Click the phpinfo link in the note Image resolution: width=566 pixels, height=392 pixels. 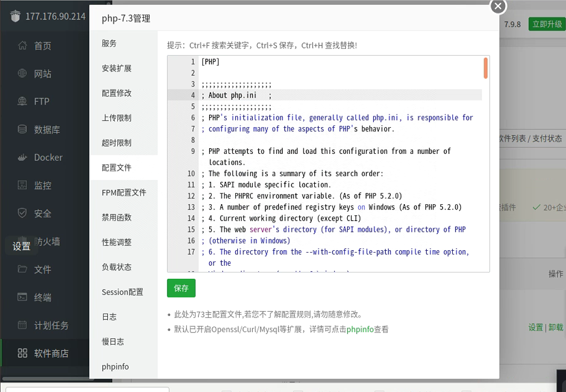[x=360, y=329]
